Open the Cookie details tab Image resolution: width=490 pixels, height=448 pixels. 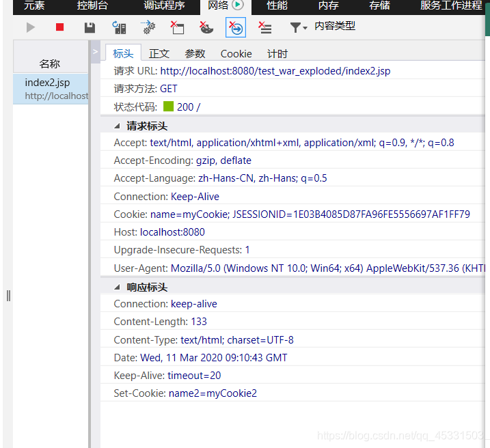pyautogui.click(x=236, y=54)
